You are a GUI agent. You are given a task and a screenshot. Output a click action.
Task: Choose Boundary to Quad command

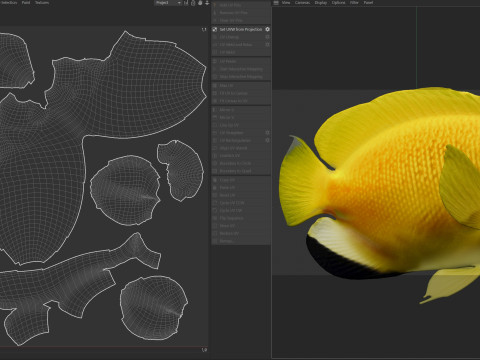[241, 171]
